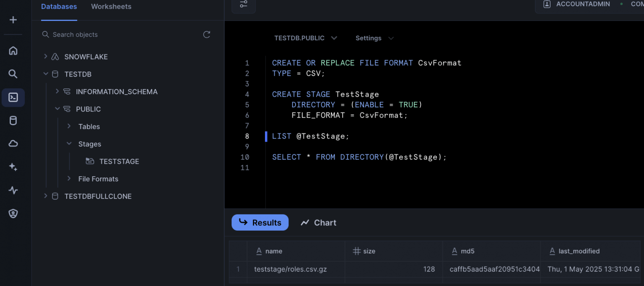Collapse the TESTDB database node

click(46, 74)
